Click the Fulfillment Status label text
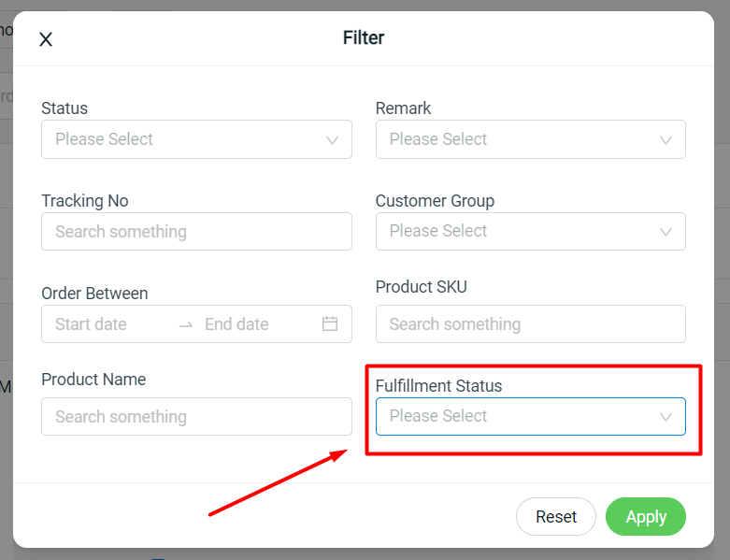Viewport: 730px width, 560px height. coord(438,386)
